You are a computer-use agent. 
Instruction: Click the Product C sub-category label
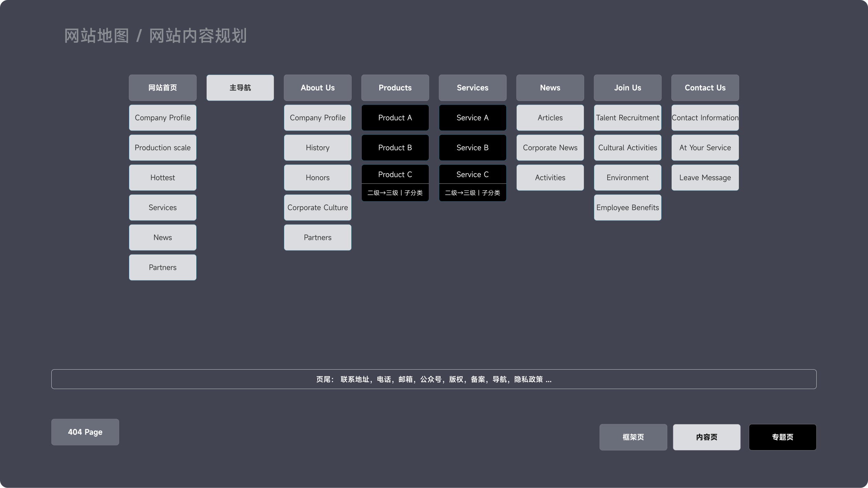[395, 193]
